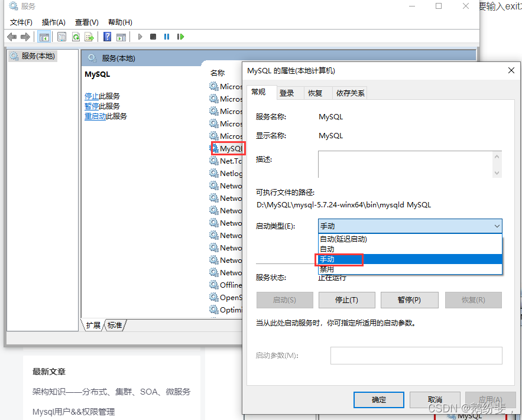The image size is (522, 420).
Task: Toggle the show/hide console tree icon
Action: [x=44, y=37]
